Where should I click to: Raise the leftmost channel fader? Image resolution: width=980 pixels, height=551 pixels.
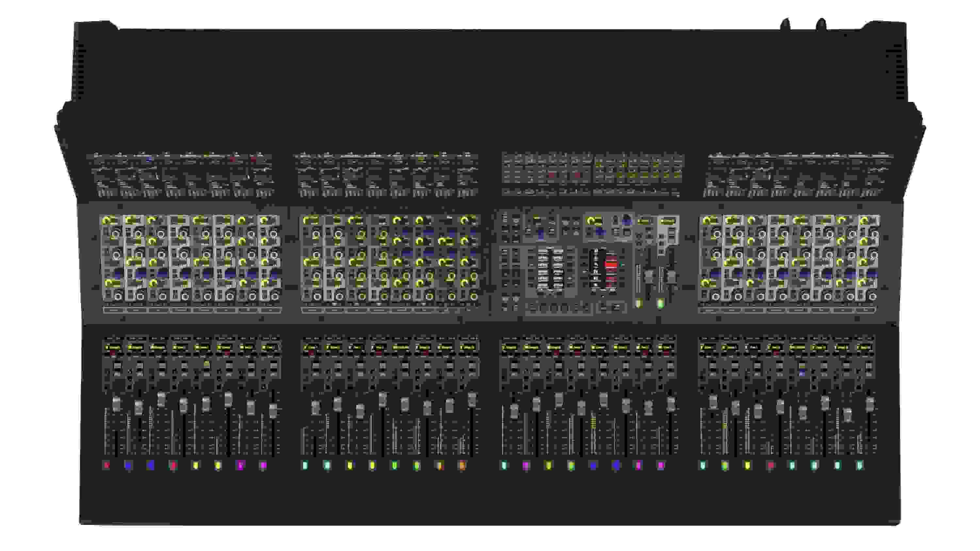(116, 405)
